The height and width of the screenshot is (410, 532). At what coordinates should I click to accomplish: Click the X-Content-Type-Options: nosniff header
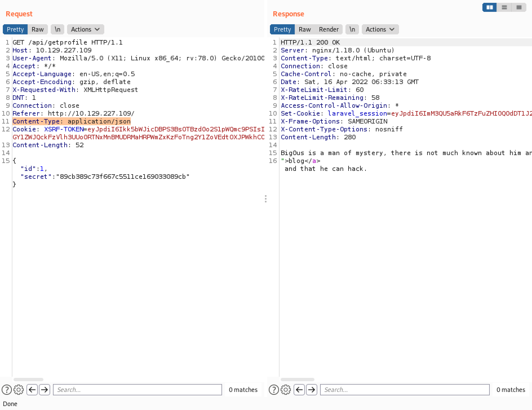[342, 129]
